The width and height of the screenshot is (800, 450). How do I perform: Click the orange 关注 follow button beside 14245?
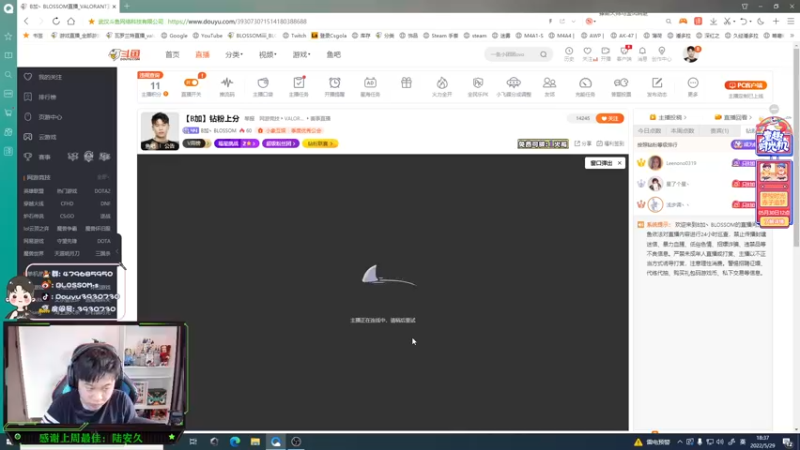(x=610, y=118)
